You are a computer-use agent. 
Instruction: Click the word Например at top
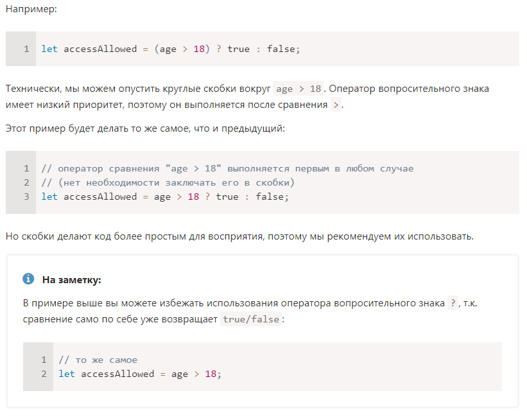(x=31, y=9)
